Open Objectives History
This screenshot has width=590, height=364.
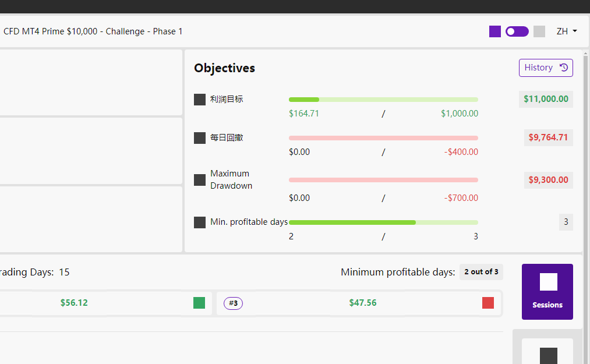tap(546, 68)
